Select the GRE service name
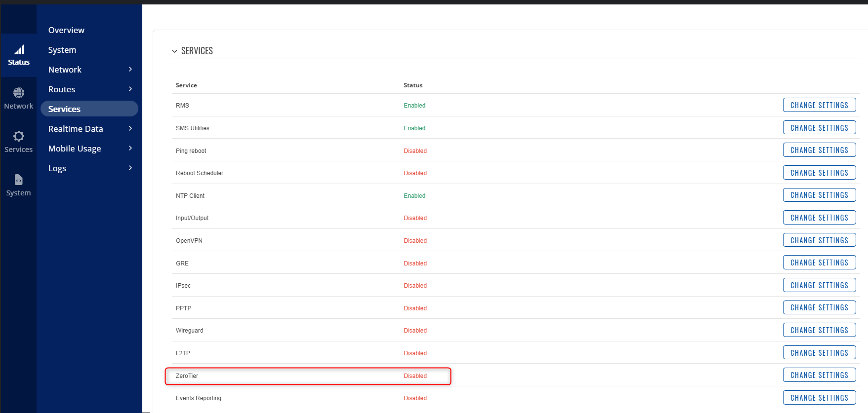Viewport: 868px width, 413px height. tap(182, 263)
